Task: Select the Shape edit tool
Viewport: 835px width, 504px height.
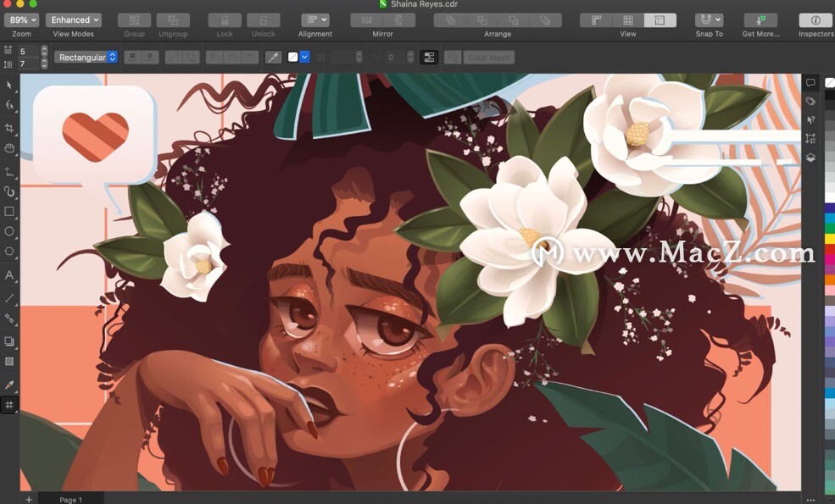Action: (9, 105)
